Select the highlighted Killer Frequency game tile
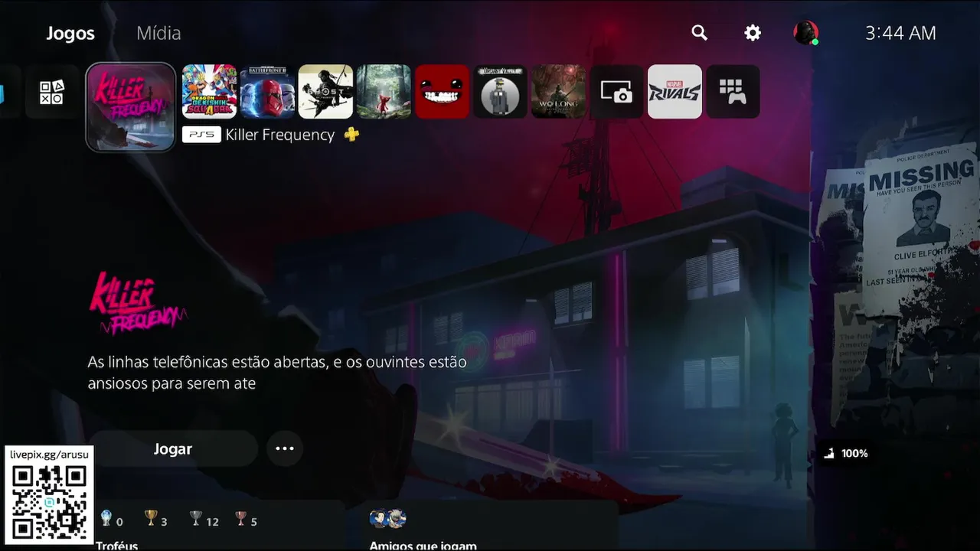The height and width of the screenshot is (551, 980). 131,107
